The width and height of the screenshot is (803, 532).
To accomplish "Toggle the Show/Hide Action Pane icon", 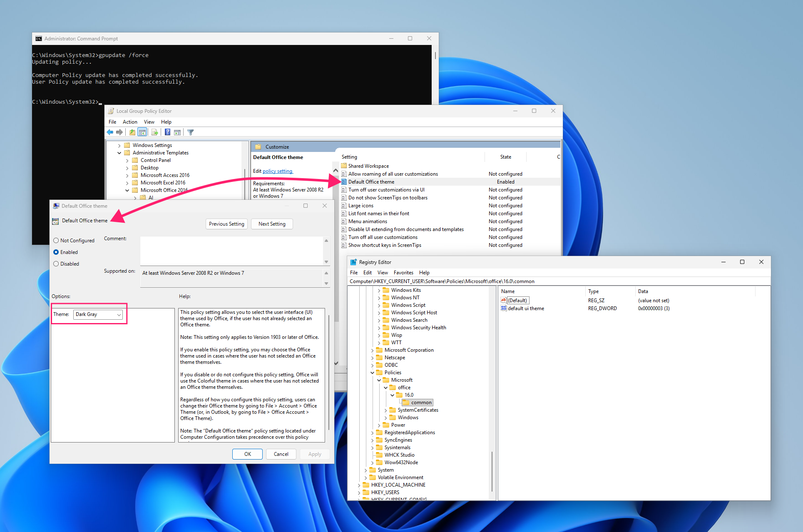I will 177,132.
